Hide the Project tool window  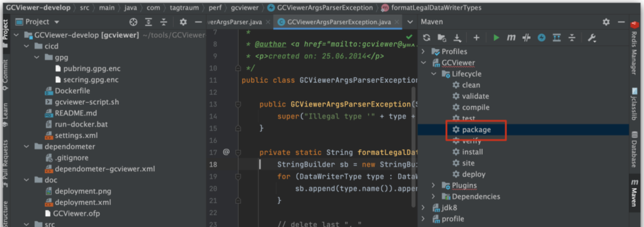click(x=198, y=22)
